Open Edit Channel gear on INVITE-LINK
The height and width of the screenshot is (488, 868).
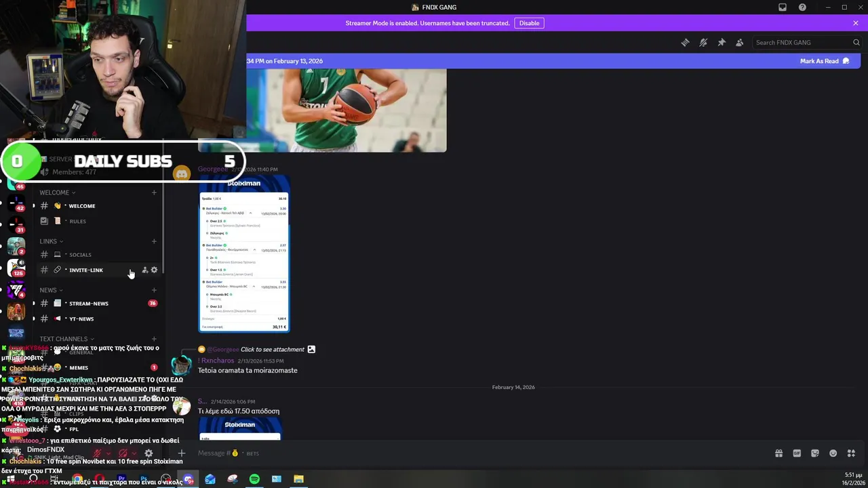click(x=154, y=270)
